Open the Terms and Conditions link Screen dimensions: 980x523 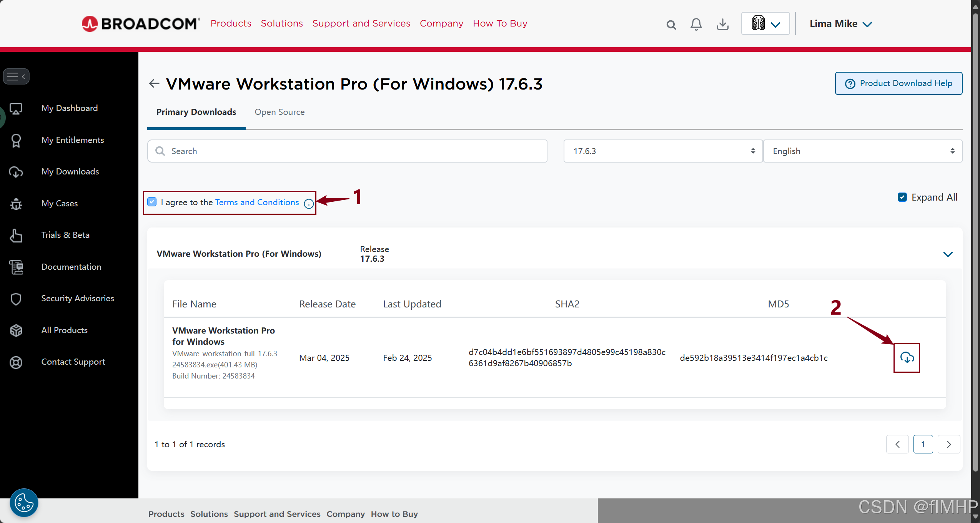point(257,202)
